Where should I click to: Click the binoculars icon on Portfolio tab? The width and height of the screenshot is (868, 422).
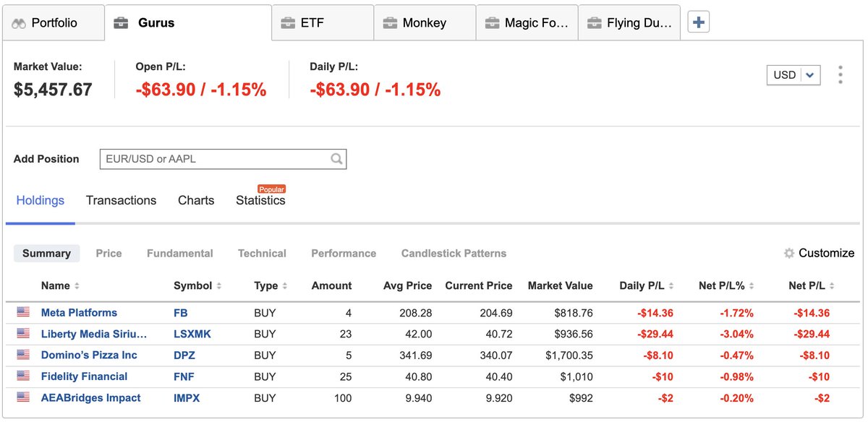[20, 23]
